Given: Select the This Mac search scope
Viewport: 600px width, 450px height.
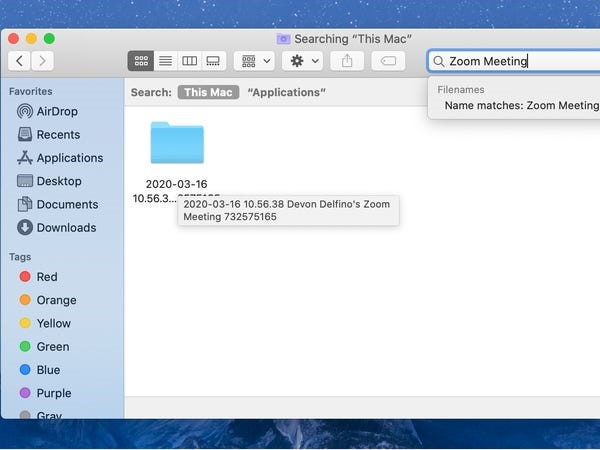Looking at the screenshot, I should click(x=208, y=92).
